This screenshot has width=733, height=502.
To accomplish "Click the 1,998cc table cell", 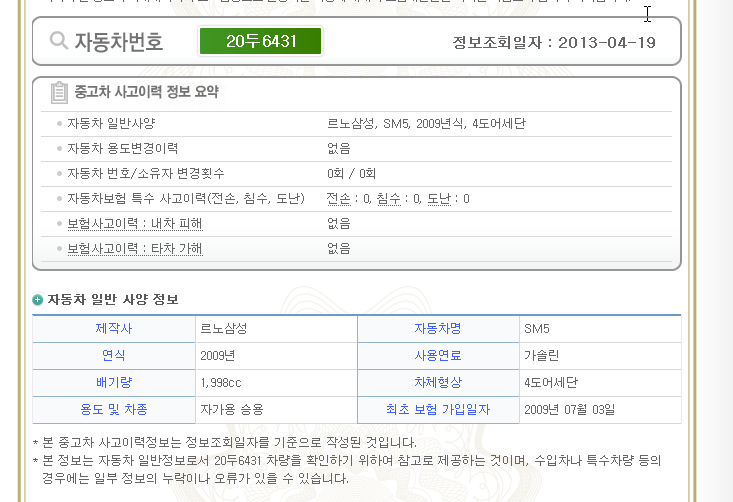I will (x=276, y=383).
